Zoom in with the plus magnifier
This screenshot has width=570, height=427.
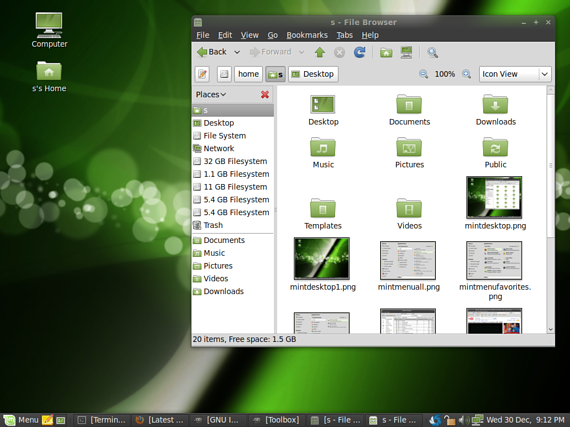coord(466,74)
